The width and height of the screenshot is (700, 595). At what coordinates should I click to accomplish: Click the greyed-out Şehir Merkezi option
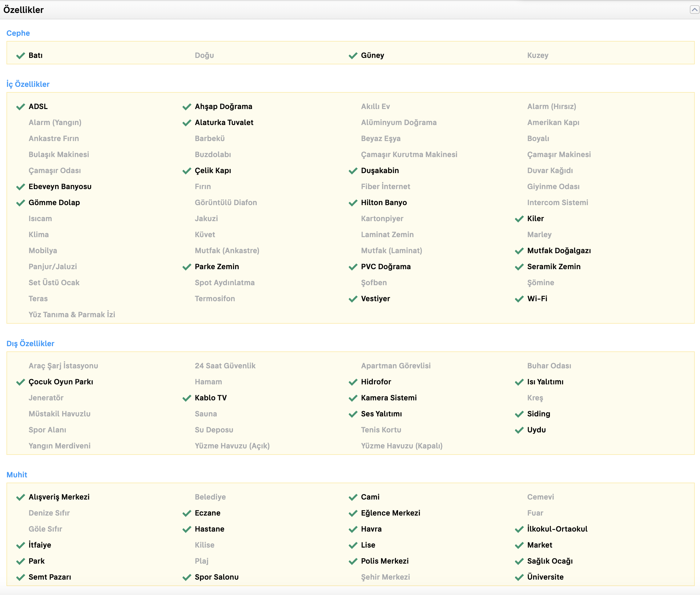(385, 577)
